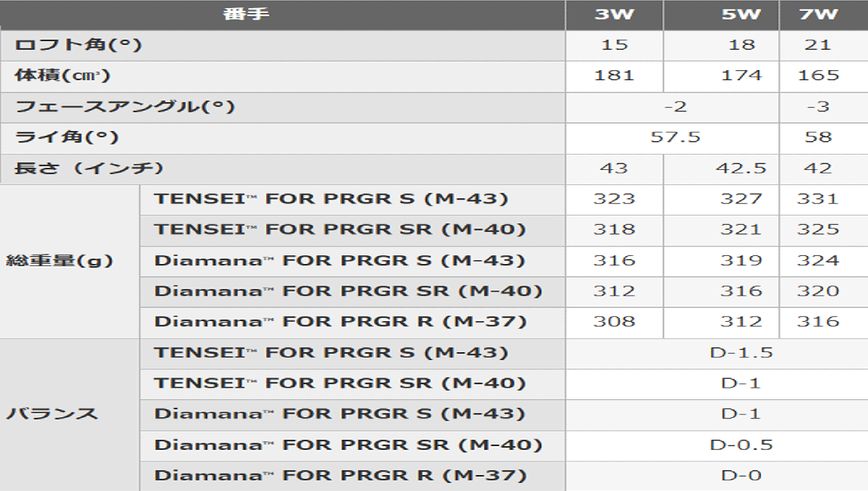The width and height of the screenshot is (868, 491).
Task: Click 3W loft value 15
Action: pos(614,45)
